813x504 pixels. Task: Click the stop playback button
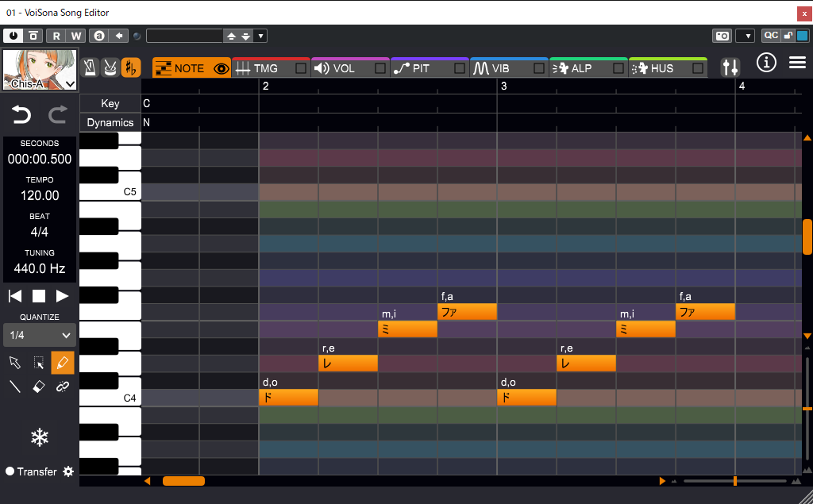39,296
